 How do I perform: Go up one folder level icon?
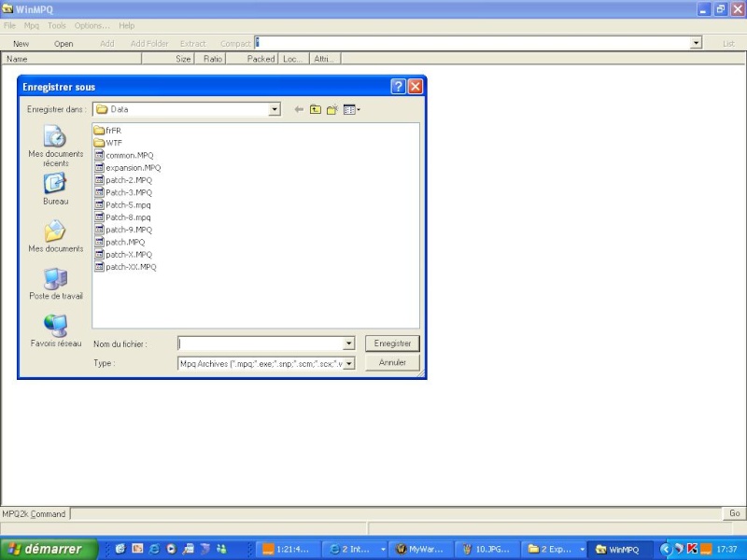coord(316,109)
